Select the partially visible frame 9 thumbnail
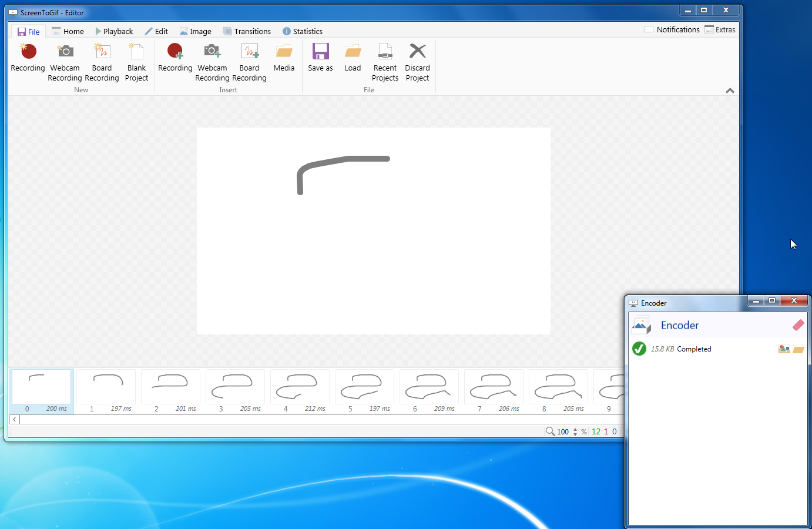Screen dimensions: 812x529 pos(608,391)
